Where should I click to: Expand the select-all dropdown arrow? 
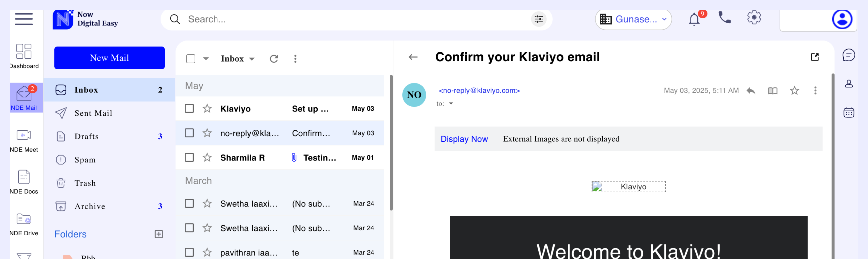pyautogui.click(x=206, y=59)
